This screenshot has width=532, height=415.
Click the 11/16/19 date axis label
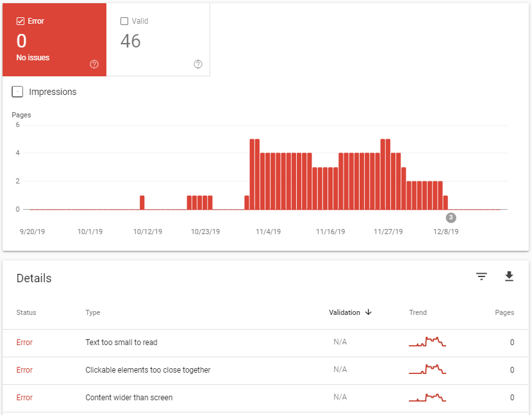[x=331, y=232]
